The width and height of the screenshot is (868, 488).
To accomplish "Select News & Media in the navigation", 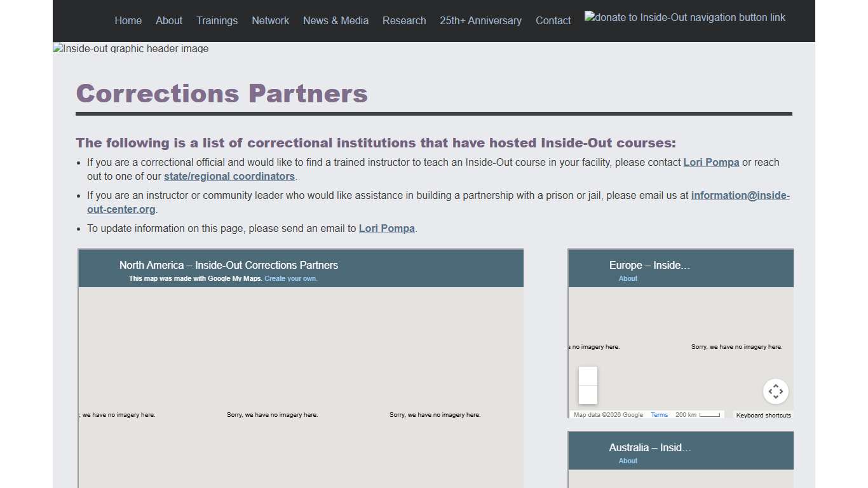I will point(336,20).
